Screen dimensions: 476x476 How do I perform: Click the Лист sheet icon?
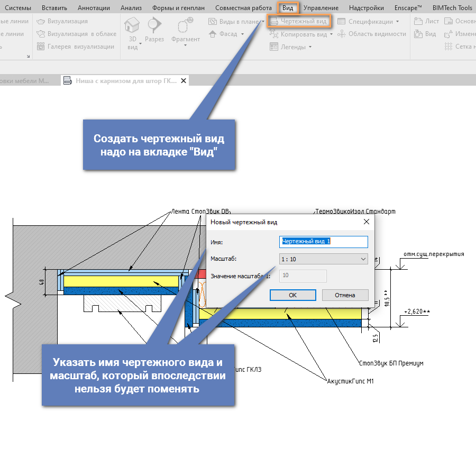point(418,21)
